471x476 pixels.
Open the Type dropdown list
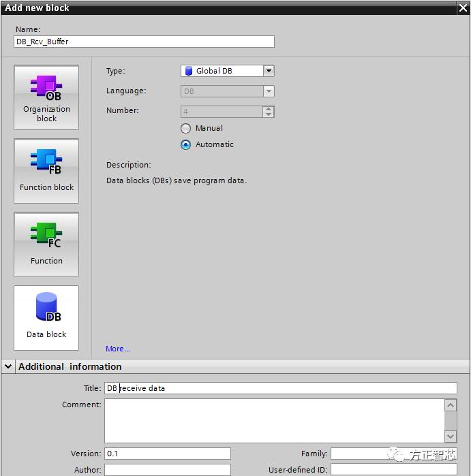(x=269, y=71)
